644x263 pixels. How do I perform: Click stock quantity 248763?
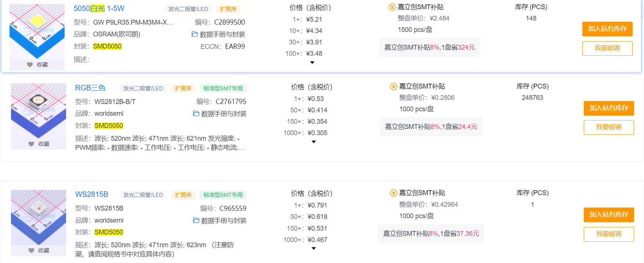(532, 98)
